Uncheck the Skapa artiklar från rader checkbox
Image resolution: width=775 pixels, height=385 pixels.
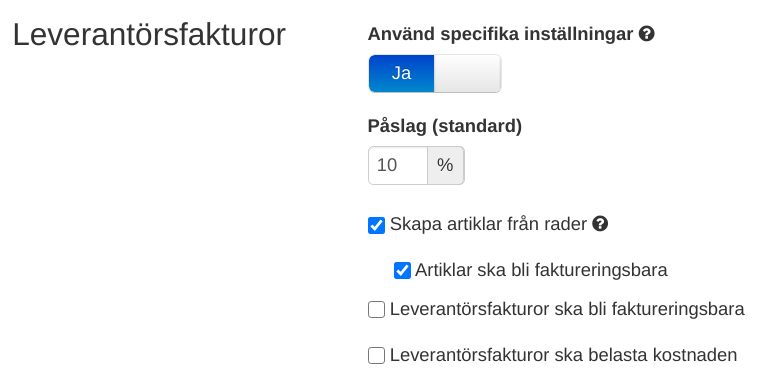click(376, 225)
